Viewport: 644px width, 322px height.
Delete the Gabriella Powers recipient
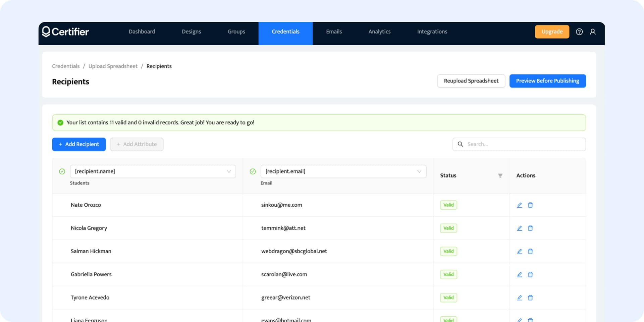coord(530,274)
